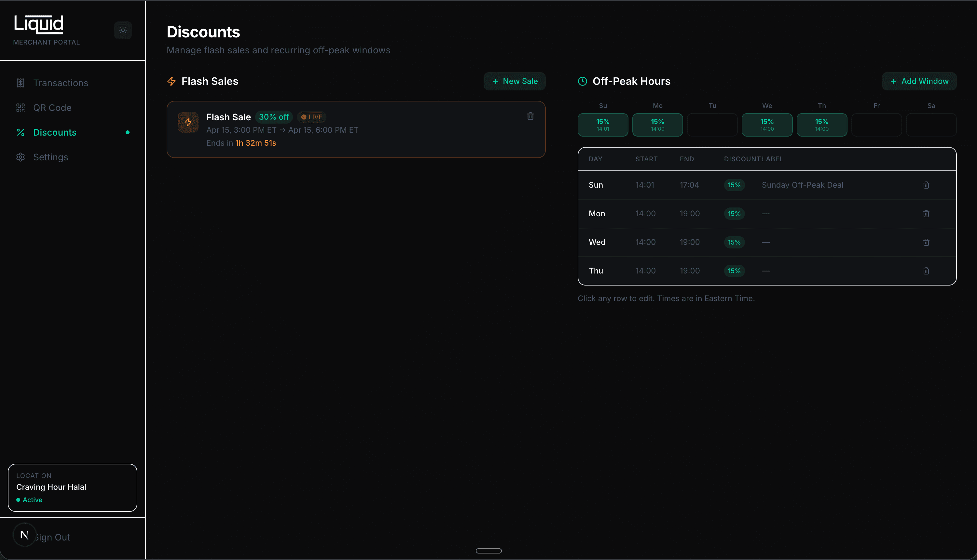The height and width of the screenshot is (560, 977).
Task: Open Settings from the sidebar
Action: pos(50,157)
